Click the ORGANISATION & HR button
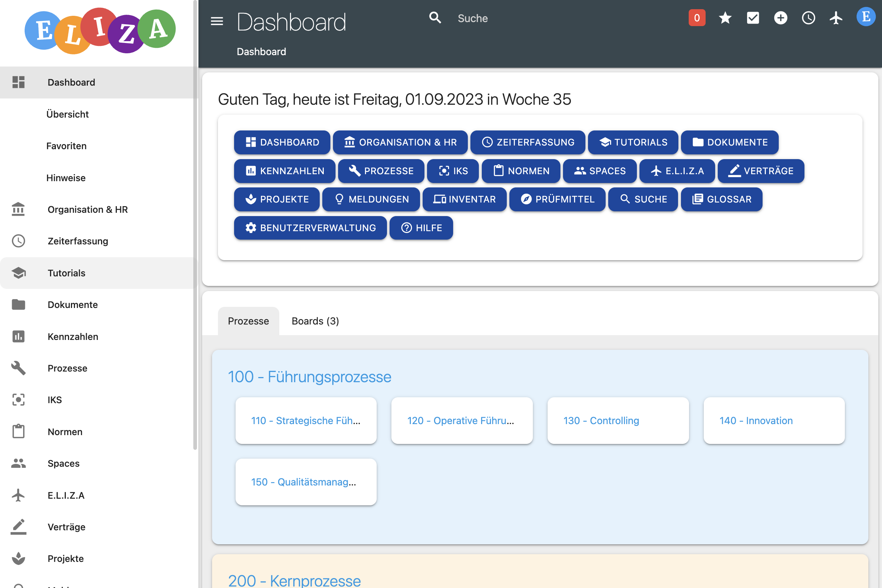Screen dimensions: 882x588 (400, 143)
